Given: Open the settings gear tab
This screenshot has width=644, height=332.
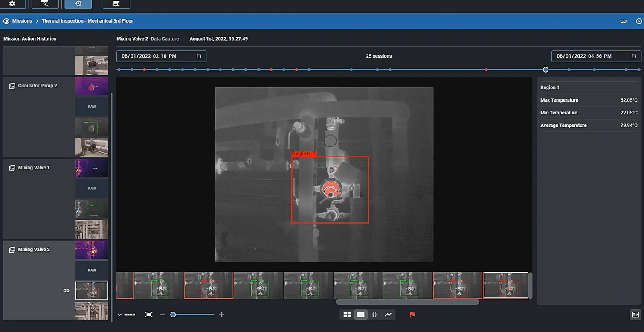Looking at the screenshot, I should 12,4.
